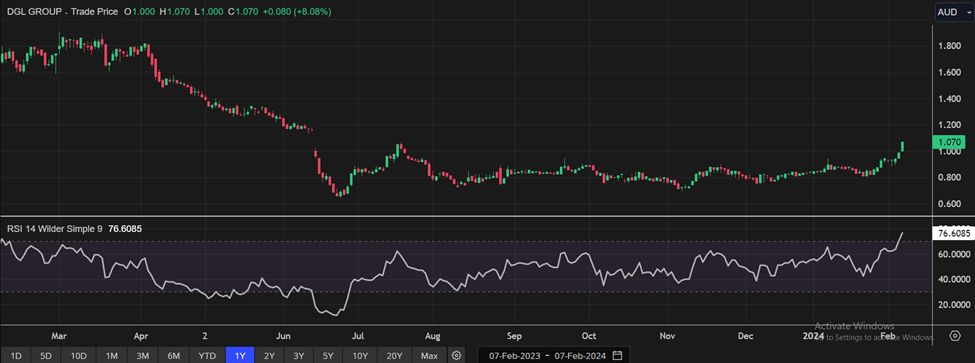This screenshot has height=363, width=975.
Task: Open the AUD currency dropdown
Action: 954,12
